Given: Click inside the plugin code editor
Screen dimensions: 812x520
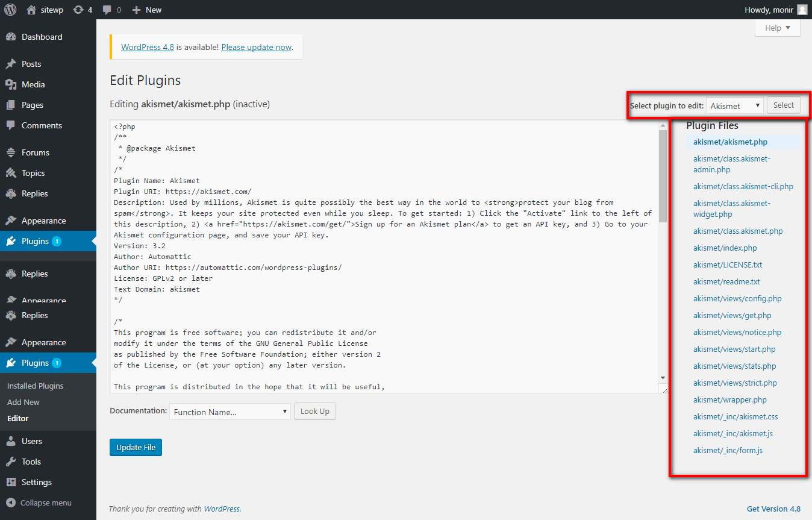Looking at the screenshot, I should (384, 257).
